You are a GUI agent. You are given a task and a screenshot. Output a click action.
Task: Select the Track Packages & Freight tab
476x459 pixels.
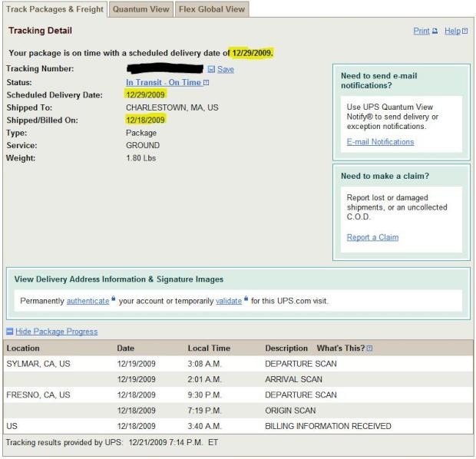tap(54, 9)
